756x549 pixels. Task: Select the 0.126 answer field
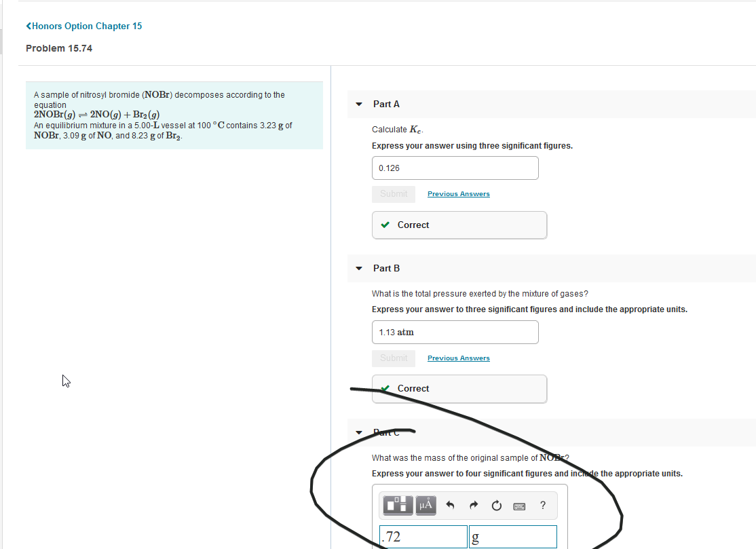(455, 168)
